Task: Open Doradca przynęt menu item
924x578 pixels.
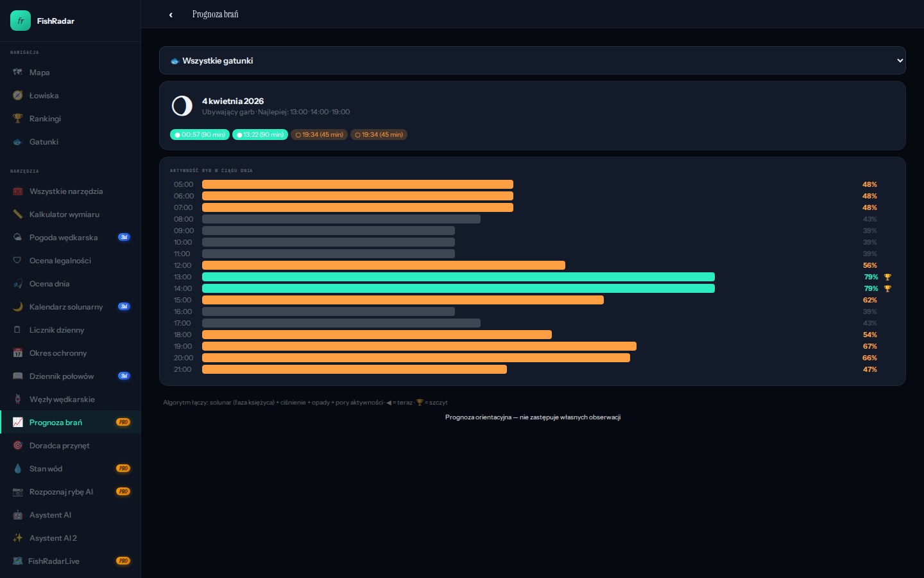Action: point(60,446)
